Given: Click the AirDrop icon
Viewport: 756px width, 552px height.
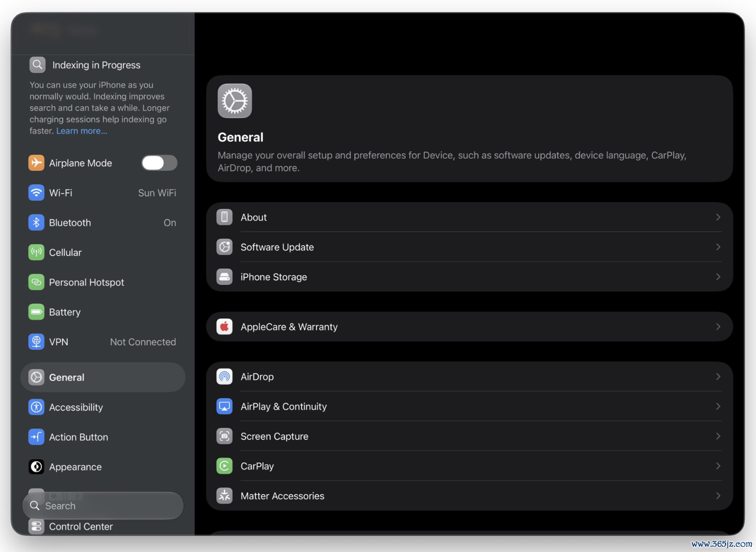Looking at the screenshot, I should [225, 377].
